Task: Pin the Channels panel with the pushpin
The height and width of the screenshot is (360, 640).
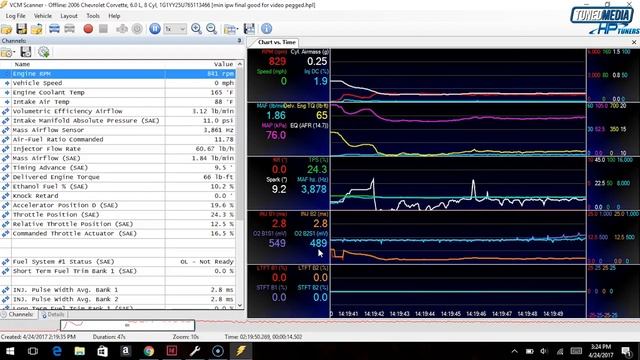Action: pyautogui.click(x=239, y=41)
